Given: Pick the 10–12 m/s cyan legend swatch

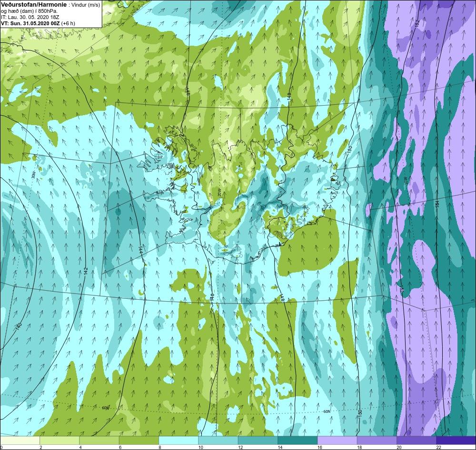Looking at the screenshot, I should tap(218, 440).
